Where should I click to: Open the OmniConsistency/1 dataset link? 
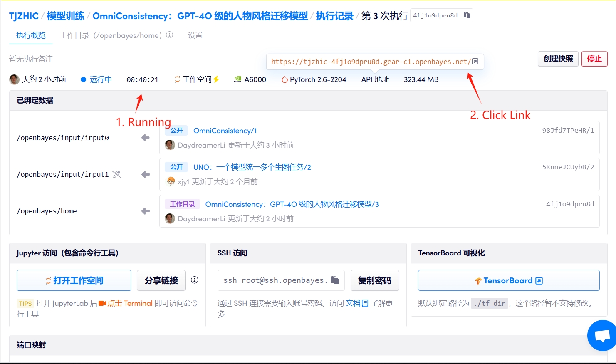[x=225, y=131]
